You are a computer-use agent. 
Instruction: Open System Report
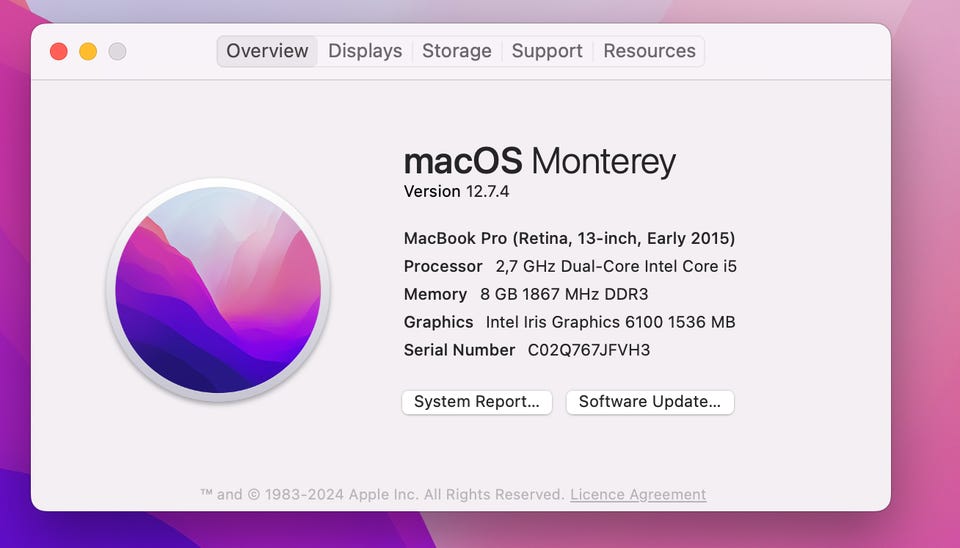476,402
